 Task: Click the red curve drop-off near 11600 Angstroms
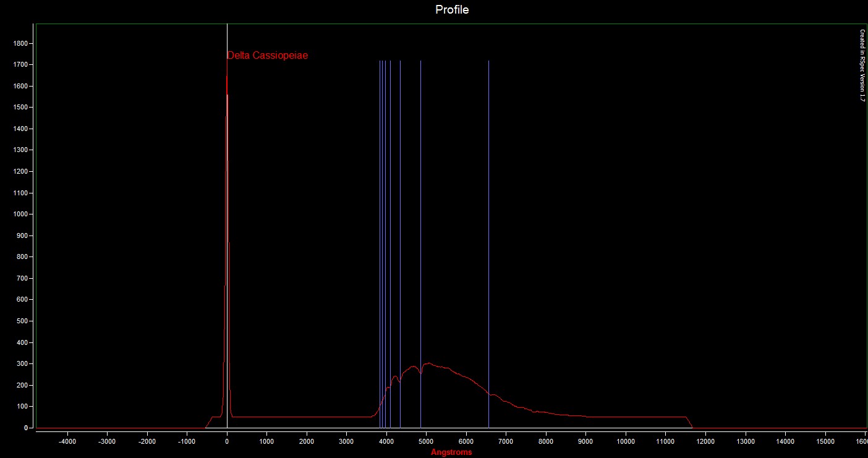[689, 422]
